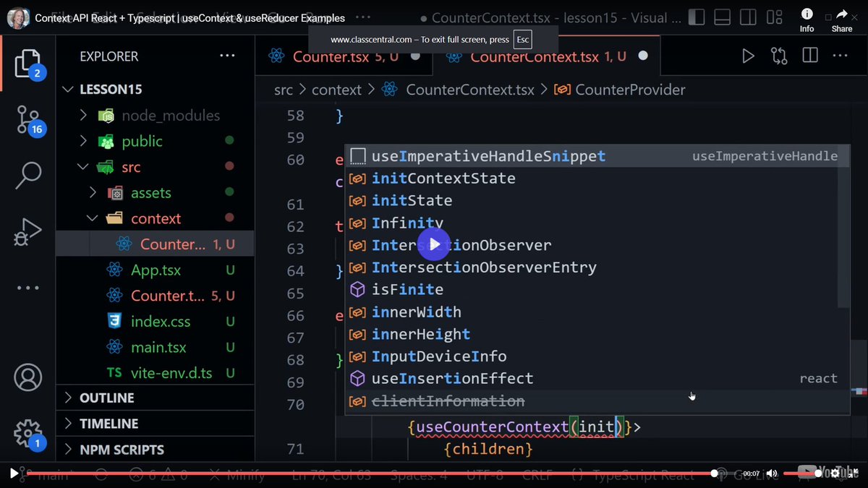868x488 pixels.
Task: Switch to the Counter.tsx editor tab
Action: pos(344,56)
